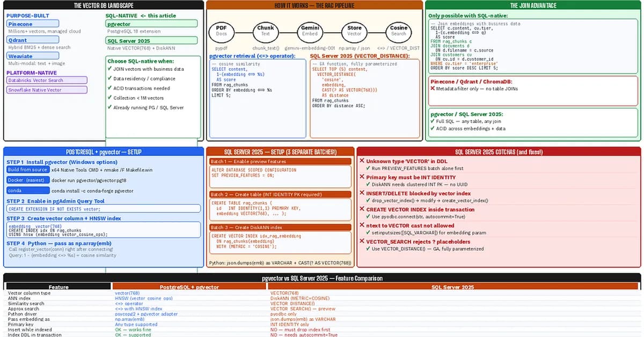Click 'Insert while indexed' row label
The width and height of the screenshot is (644, 337).
pyautogui.click(x=30, y=329)
